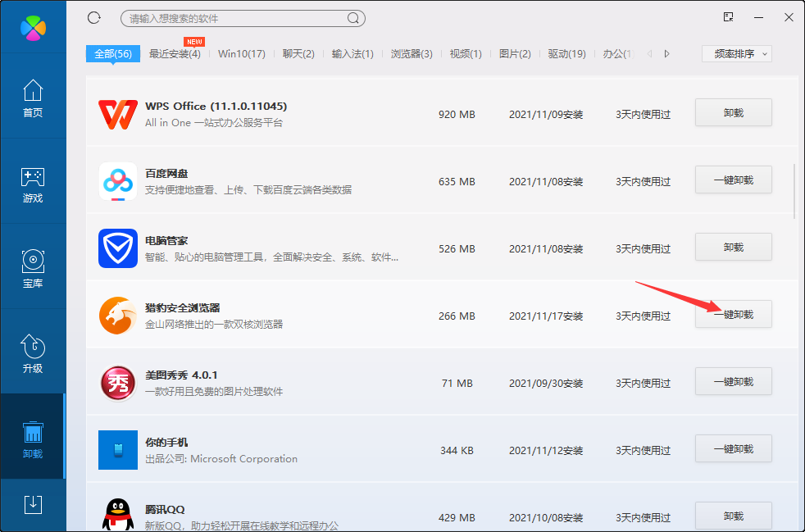Click the 2021/11/17安装 date text
The image size is (805, 532).
(x=546, y=316)
